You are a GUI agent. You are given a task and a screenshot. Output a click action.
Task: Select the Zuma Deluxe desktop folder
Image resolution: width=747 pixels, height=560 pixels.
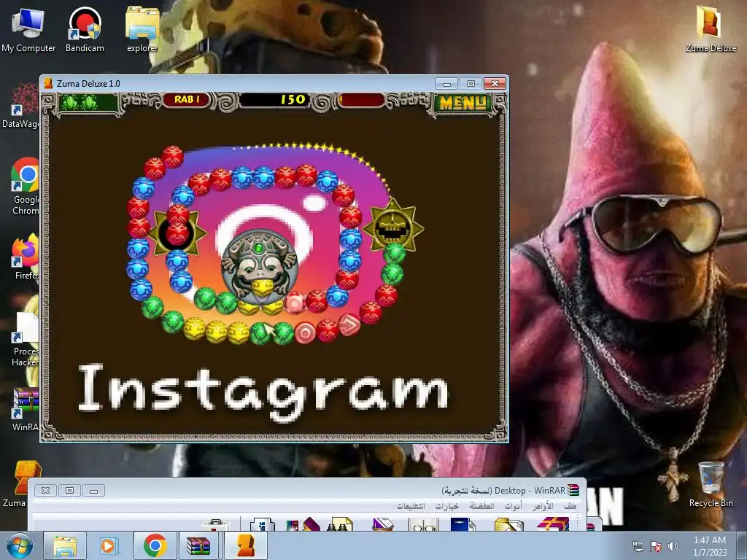[711, 29]
